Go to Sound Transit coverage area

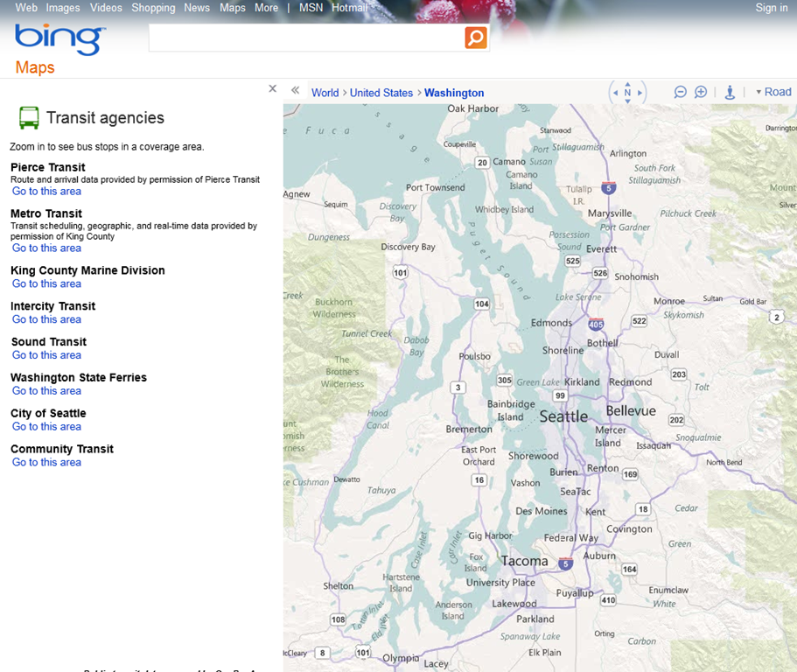[x=46, y=354]
